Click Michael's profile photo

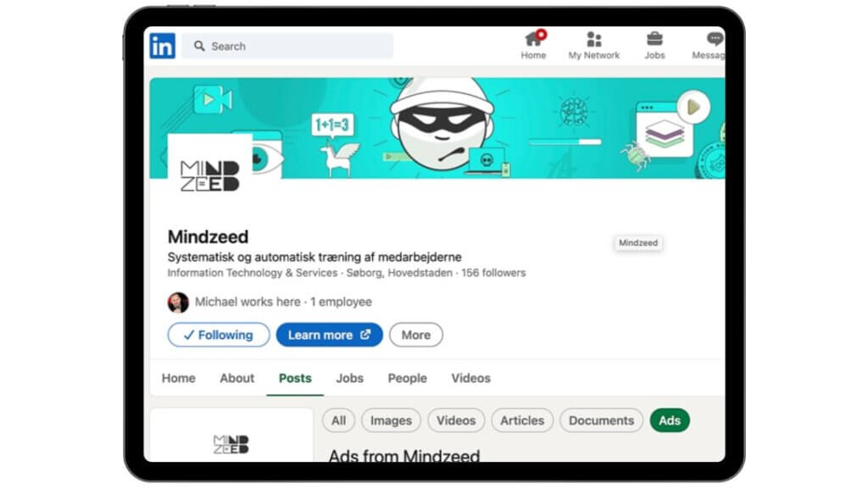coord(178,302)
